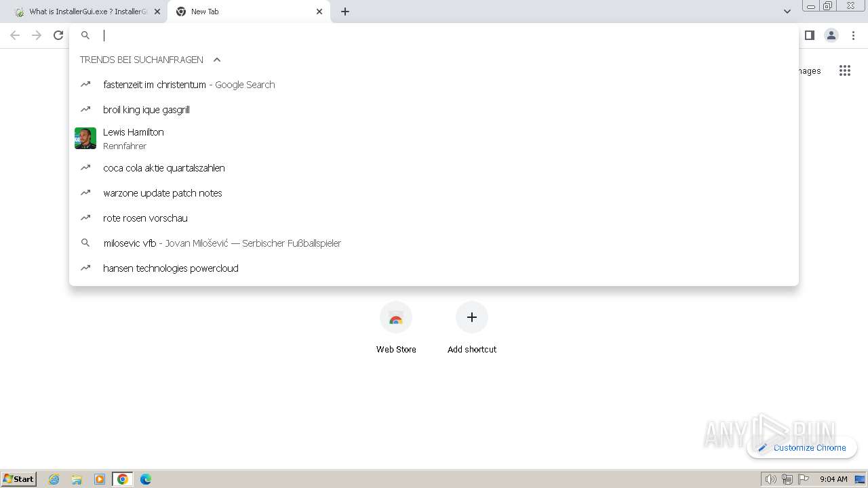
Task: Pick suggestion rote rosen vorschau
Action: tap(434, 218)
